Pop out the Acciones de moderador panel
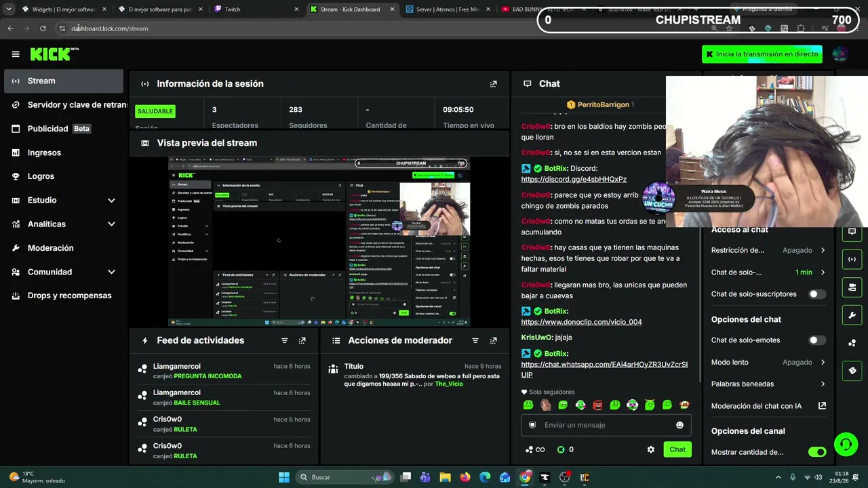 [x=494, y=340]
